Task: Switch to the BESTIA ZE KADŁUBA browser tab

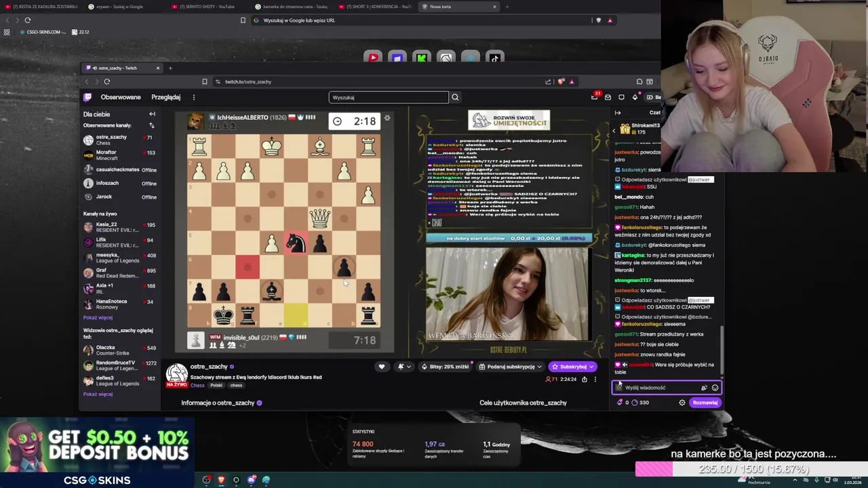Action: 41,7
